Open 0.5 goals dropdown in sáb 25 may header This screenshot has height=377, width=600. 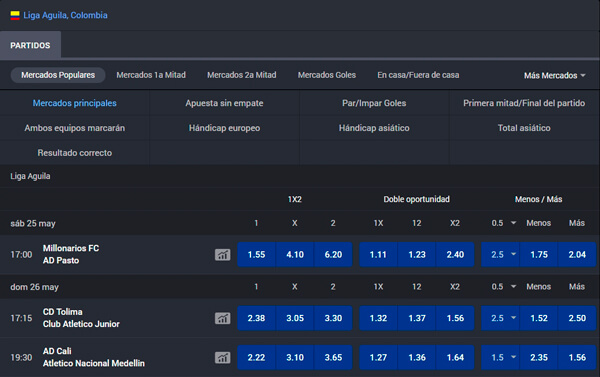pyautogui.click(x=504, y=223)
